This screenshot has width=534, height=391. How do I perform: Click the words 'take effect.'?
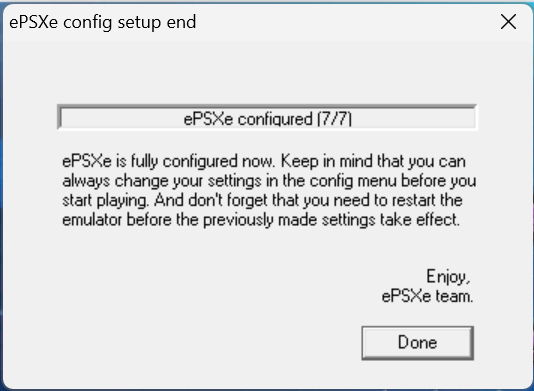click(420, 220)
